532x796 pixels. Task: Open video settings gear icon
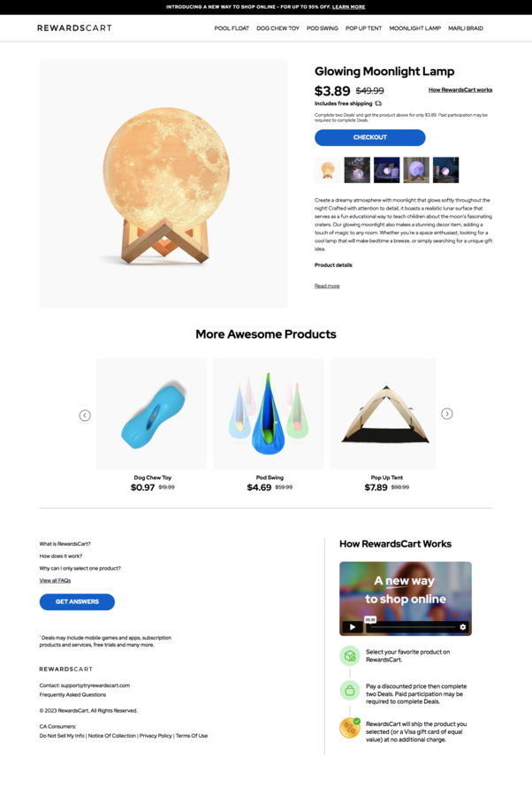(462, 627)
